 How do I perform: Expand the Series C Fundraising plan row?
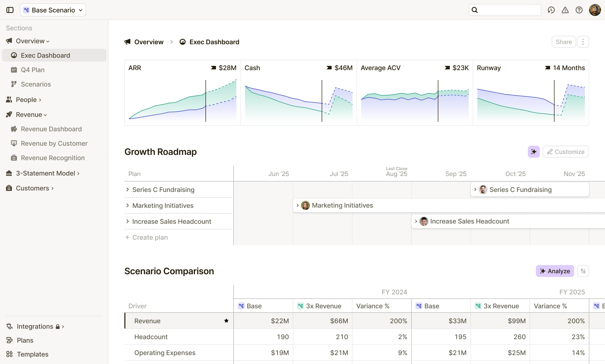[x=128, y=189]
